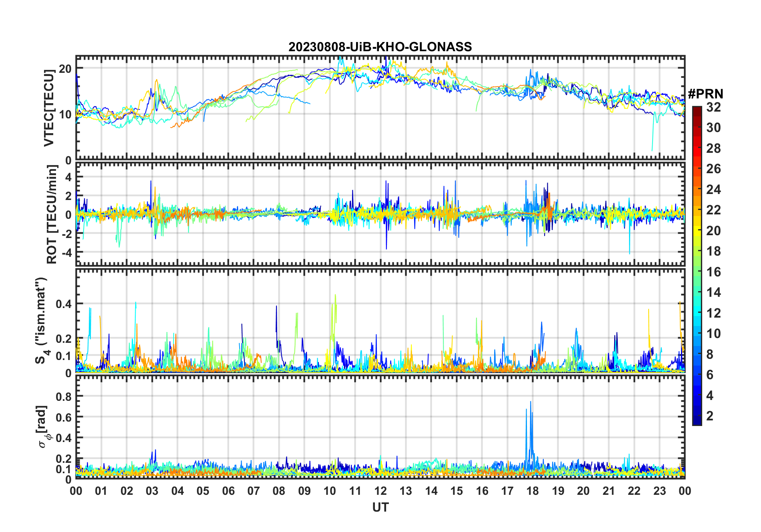
Task: Click the x-axis tick label 09
Action: point(304,491)
